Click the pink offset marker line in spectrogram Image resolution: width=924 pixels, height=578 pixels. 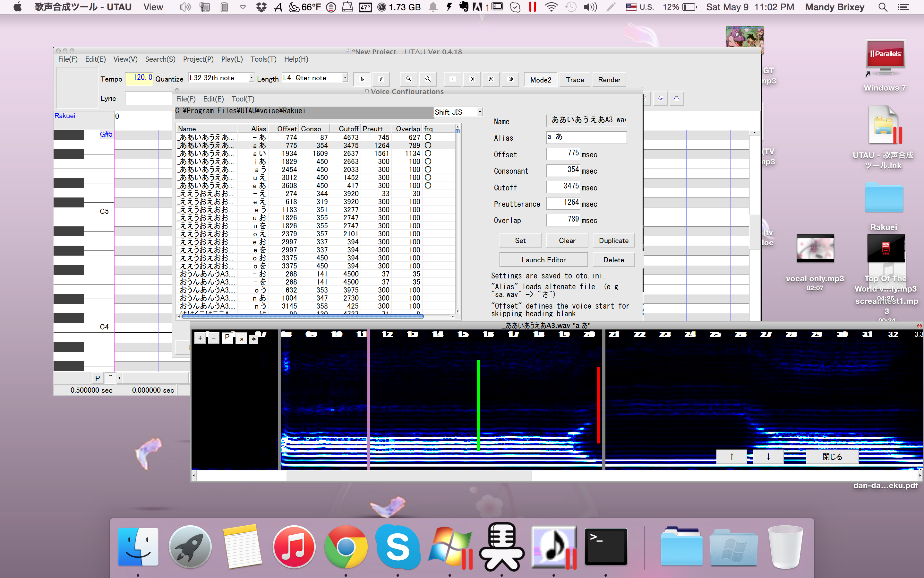pos(369,399)
